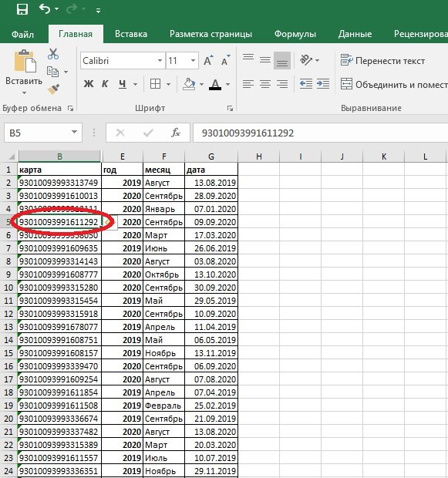This screenshot has height=478, width=448.
Task: Click the Increase Font Size icon
Action: click(x=208, y=60)
